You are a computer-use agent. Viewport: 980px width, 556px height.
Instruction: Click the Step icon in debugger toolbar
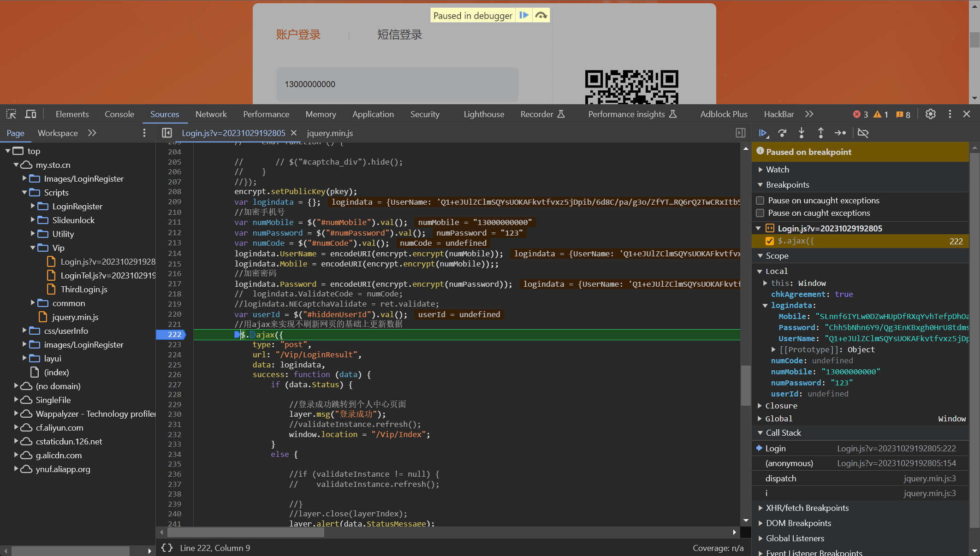point(840,133)
